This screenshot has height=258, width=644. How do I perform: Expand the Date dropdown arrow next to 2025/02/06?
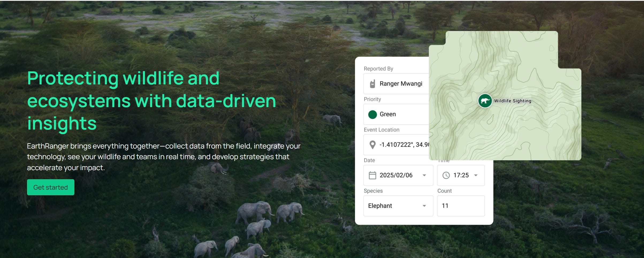(x=424, y=175)
